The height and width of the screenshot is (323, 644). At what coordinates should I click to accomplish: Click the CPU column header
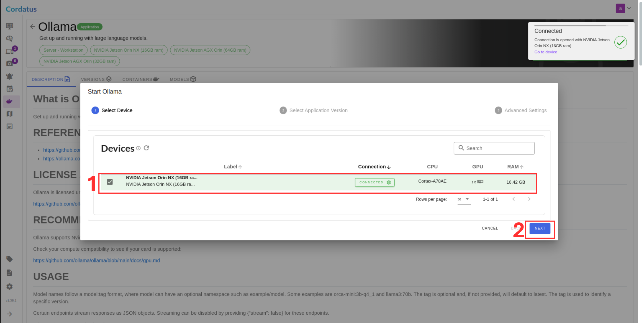tap(432, 167)
